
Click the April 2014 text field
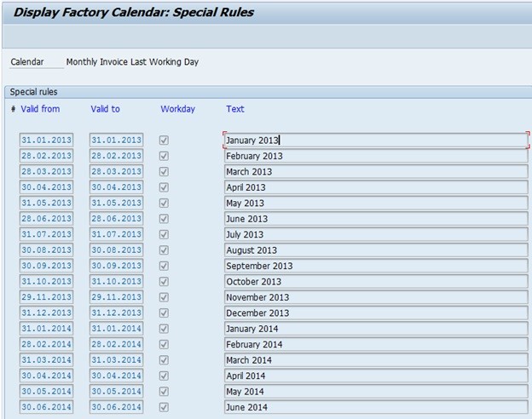click(x=376, y=376)
